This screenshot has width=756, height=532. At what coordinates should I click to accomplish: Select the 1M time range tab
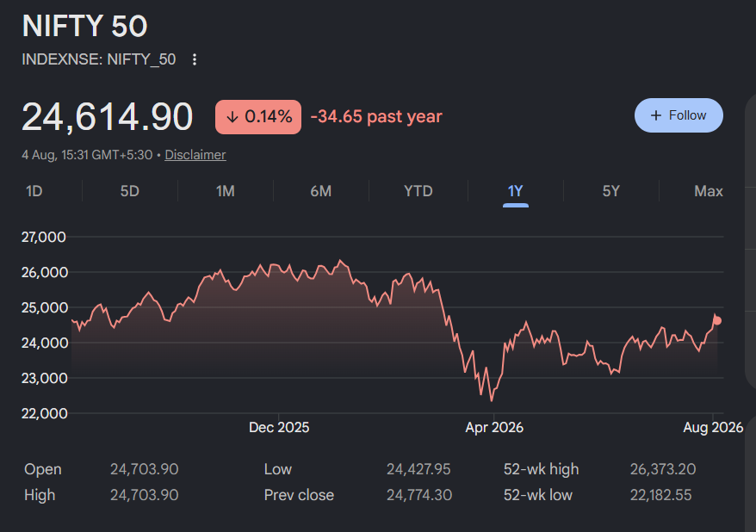click(x=225, y=191)
